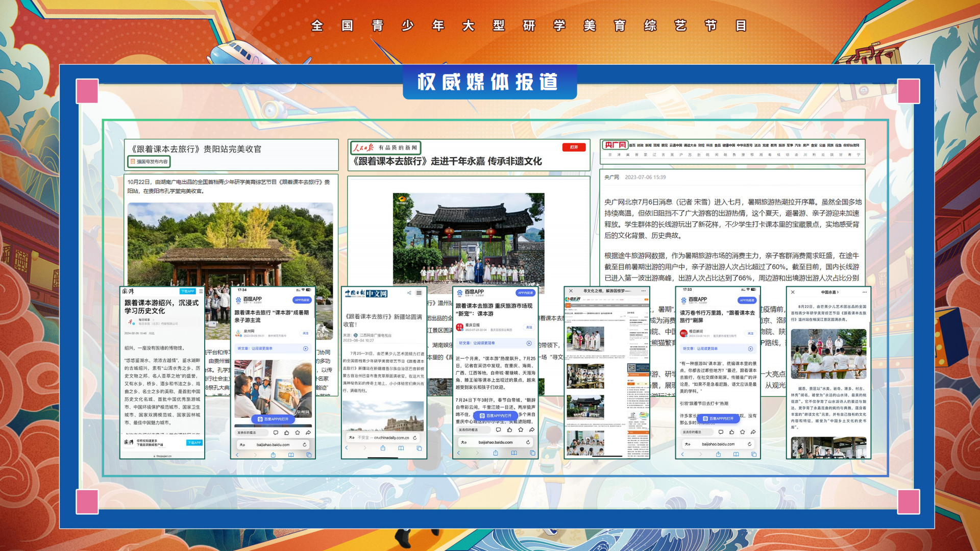Reload the cn.chinadaily.com.cn page

point(415,437)
